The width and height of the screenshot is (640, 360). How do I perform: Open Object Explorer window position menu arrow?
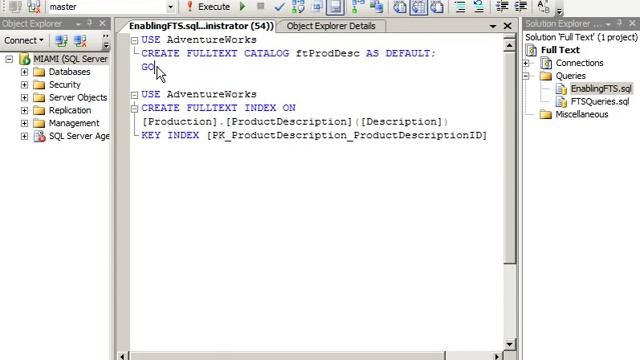click(x=78, y=24)
